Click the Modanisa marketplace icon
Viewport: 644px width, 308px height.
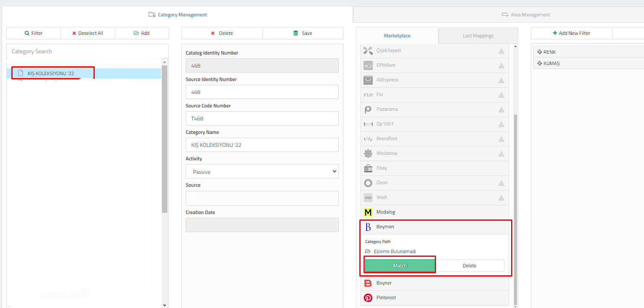point(368,154)
